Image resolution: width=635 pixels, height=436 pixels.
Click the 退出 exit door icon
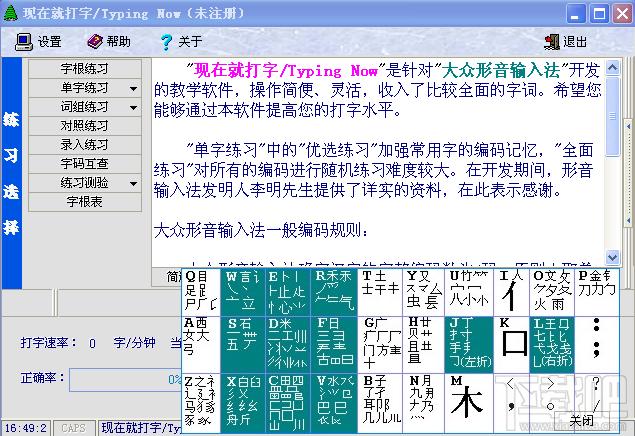(552, 42)
